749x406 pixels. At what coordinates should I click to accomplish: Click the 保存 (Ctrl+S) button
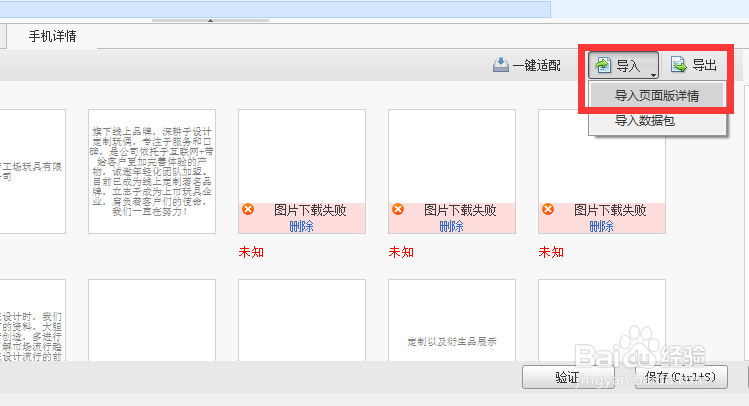tap(681, 377)
